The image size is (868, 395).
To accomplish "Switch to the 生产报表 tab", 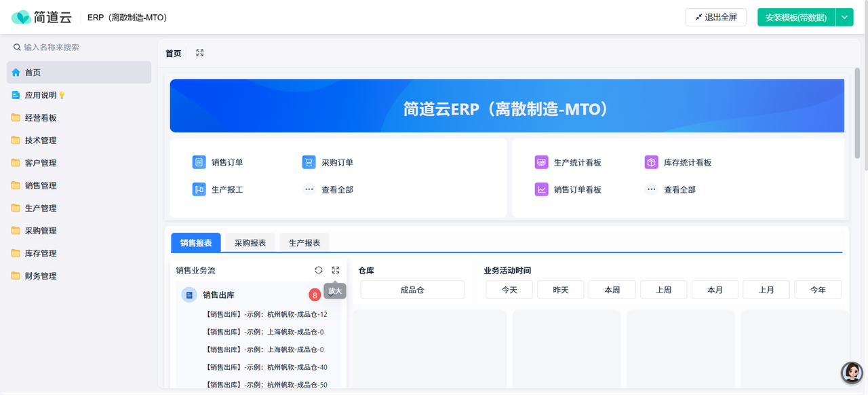I will coord(304,242).
